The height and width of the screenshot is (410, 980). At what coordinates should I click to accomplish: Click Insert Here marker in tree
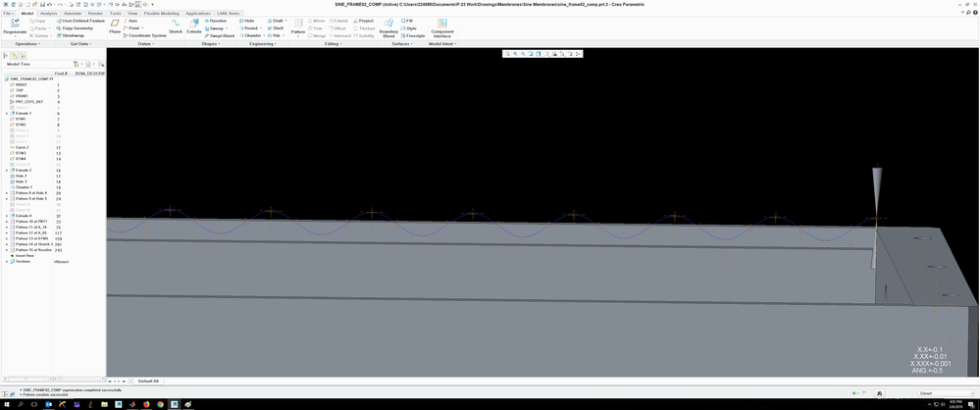[x=25, y=256]
